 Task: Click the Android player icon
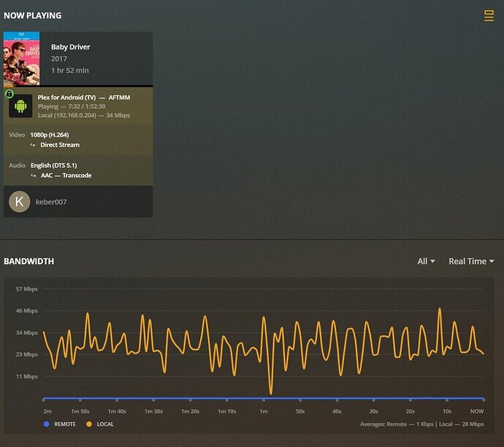pyautogui.click(x=20, y=106)
